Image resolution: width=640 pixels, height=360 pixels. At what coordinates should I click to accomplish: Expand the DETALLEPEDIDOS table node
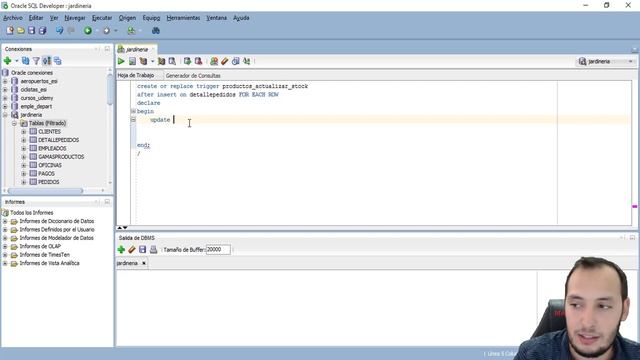24,140
